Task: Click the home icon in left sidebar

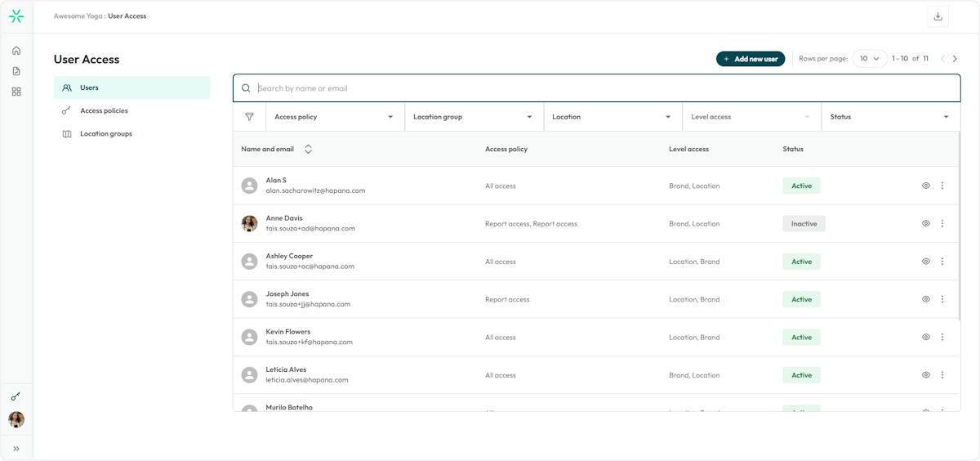Action: (16, 51)
